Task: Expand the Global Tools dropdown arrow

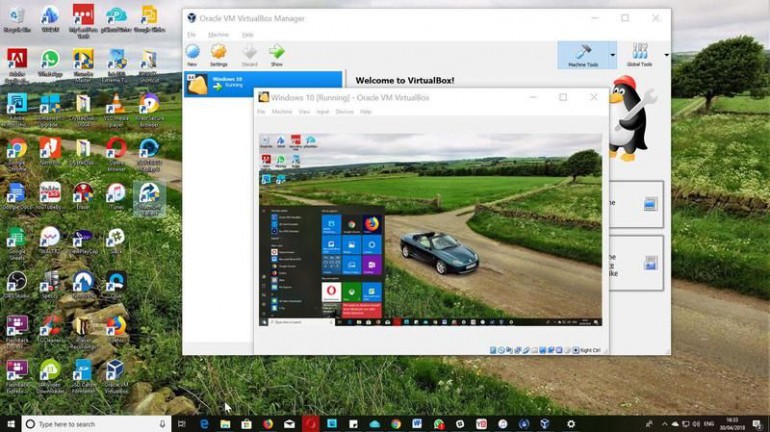Action: point(666,55)
